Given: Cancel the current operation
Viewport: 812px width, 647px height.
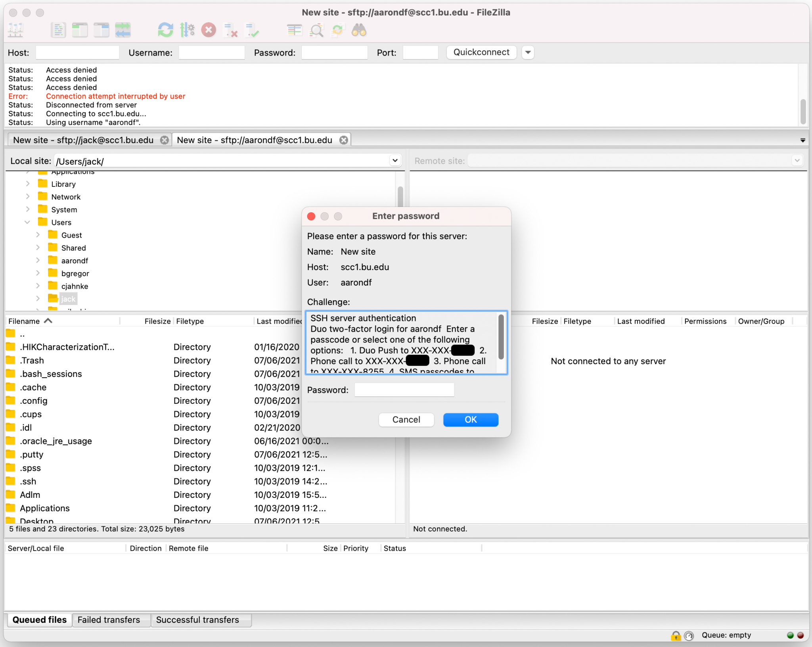Looking at the screenshot, I should tap(209, 30).
